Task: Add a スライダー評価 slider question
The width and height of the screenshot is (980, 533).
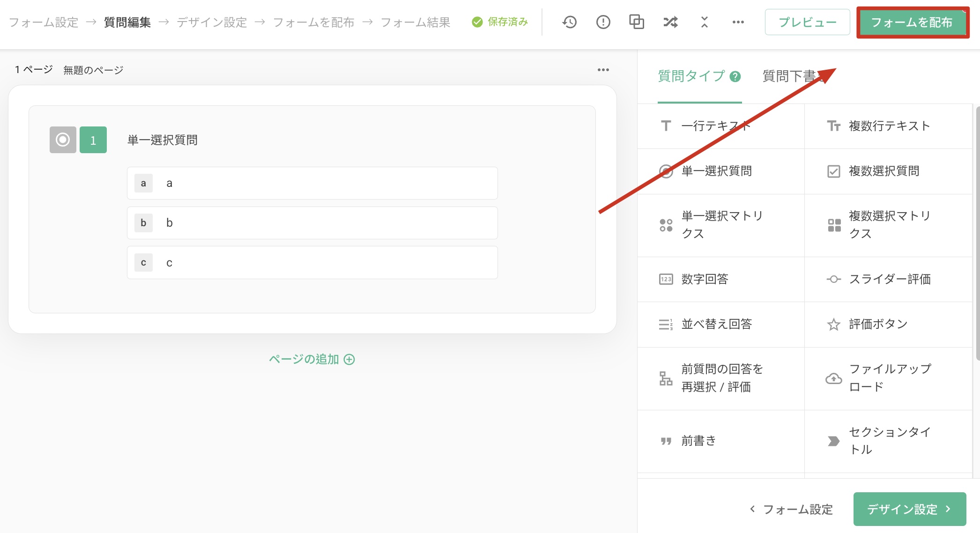Action: [888, 279]
